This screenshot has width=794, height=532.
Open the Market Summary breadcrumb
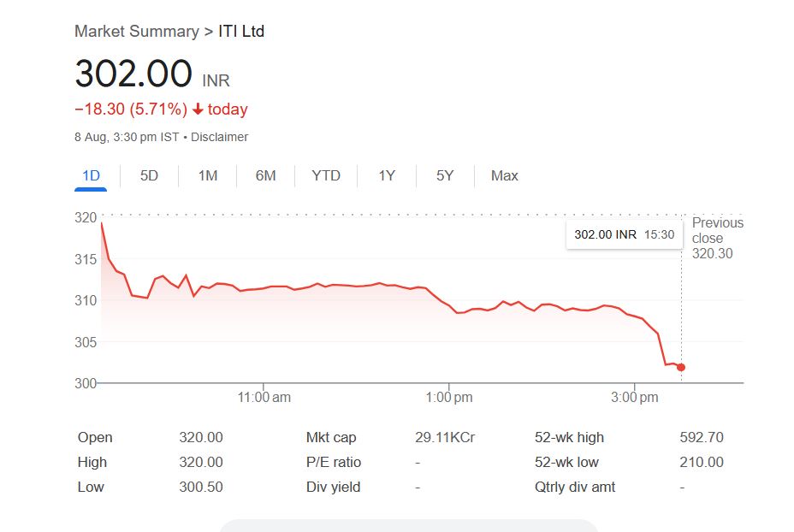point(136,32)
